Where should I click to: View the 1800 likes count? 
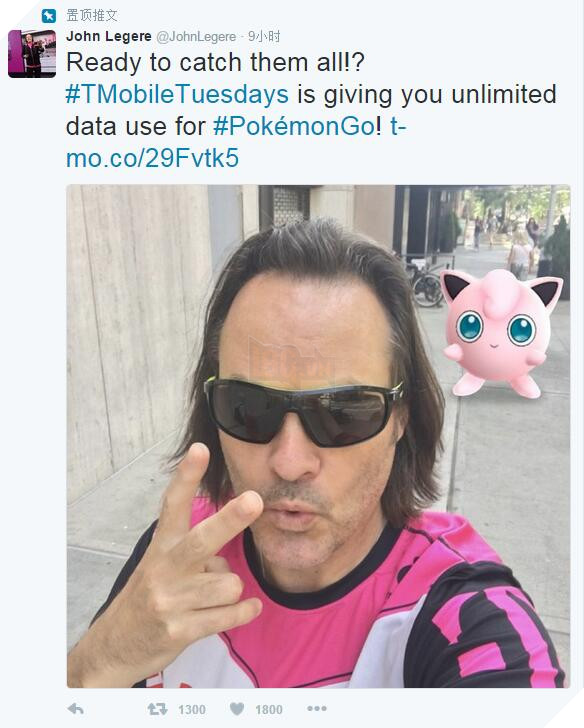coord(269,709)
